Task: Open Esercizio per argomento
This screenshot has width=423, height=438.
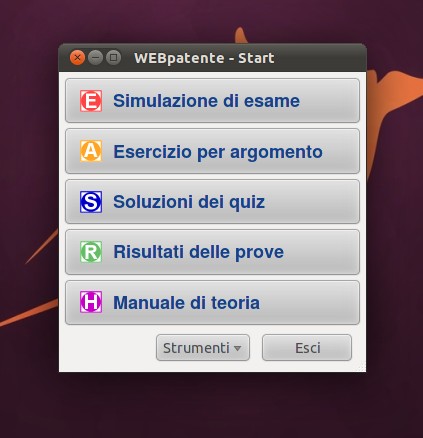Action: 212,151
